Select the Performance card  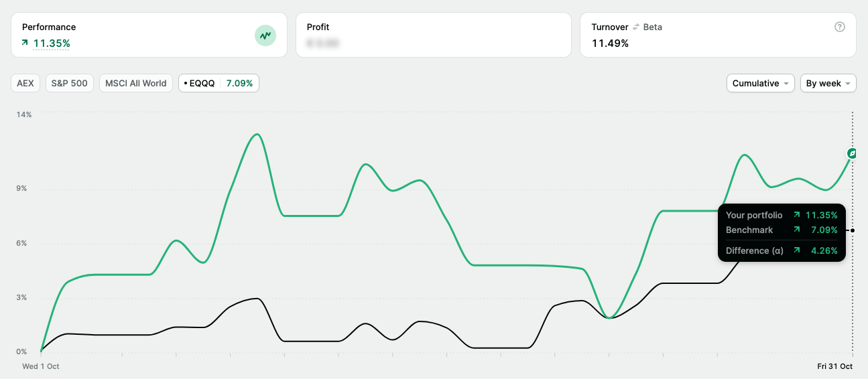148,35
